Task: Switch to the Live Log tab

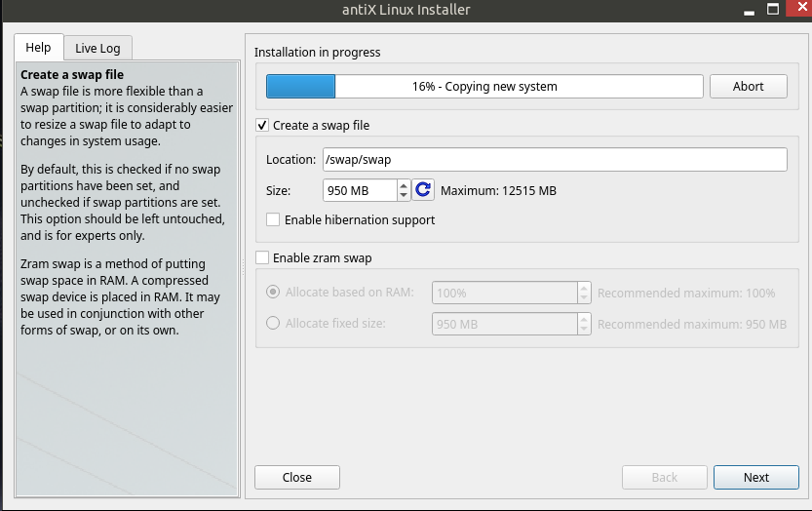Action: (x=97, y=48)
